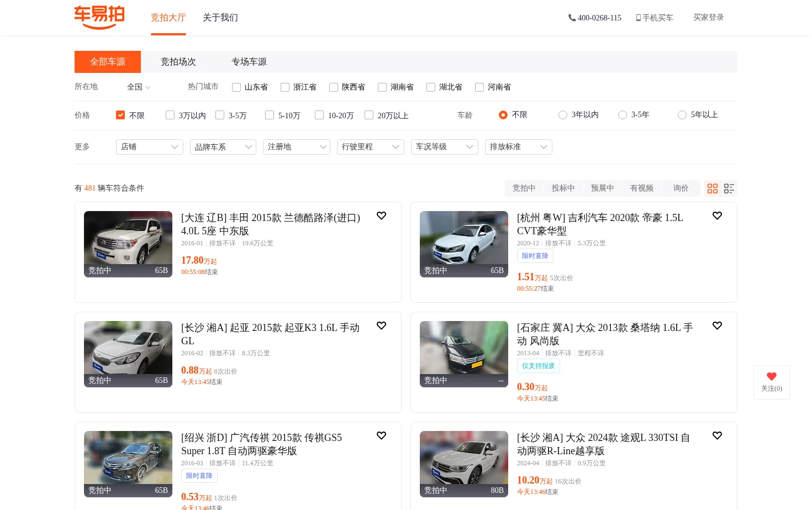
Task: Switch to list view layout
Action: (x=729, y=188)
